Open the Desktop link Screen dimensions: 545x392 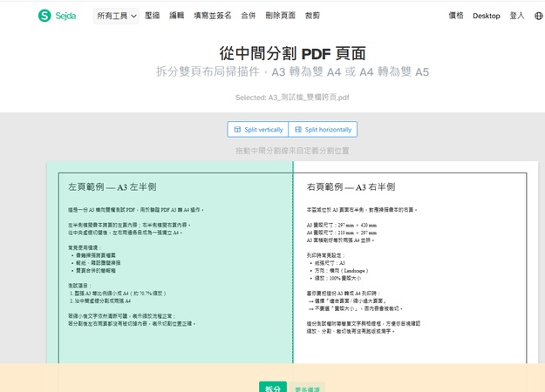pyautogui.click(x=487, y=16)
